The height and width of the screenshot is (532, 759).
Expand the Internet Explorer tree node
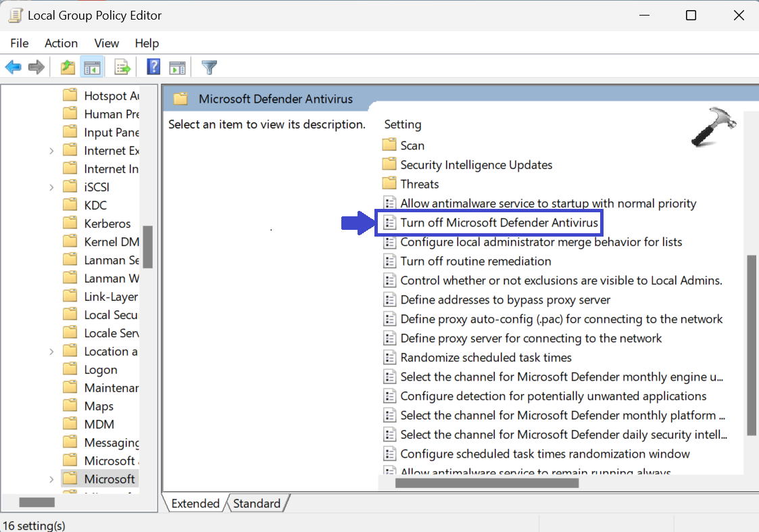(51, 151)
